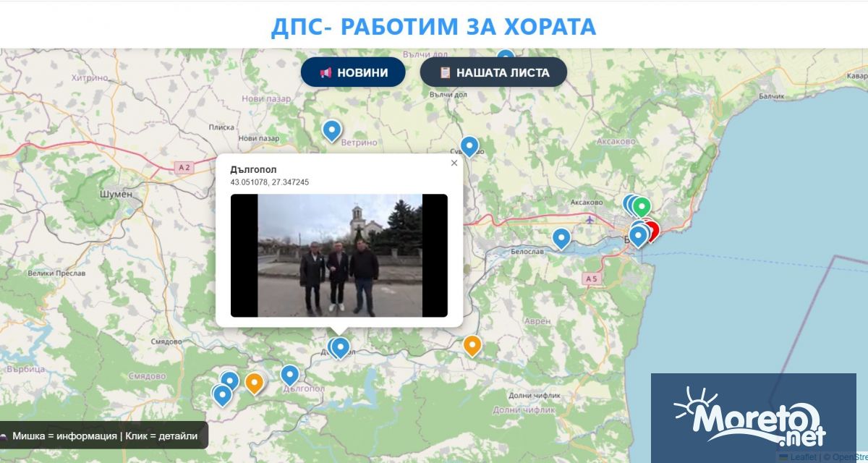Open the НОВИНИ news button

click(x=353, y=72)
